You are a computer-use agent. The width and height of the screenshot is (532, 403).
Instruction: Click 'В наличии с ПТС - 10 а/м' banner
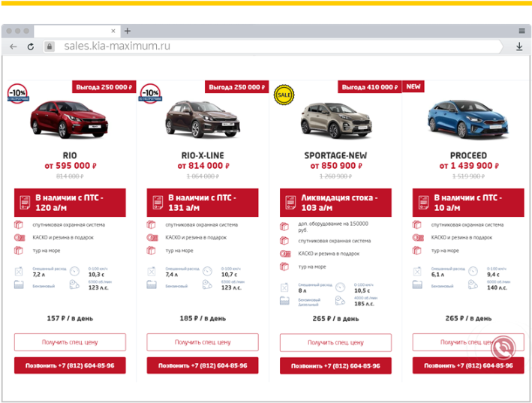[x=468, y=203]
